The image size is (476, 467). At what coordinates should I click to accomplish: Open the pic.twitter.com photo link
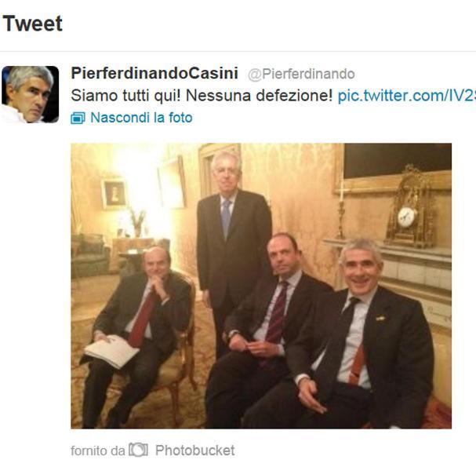(x=407, y=96)
